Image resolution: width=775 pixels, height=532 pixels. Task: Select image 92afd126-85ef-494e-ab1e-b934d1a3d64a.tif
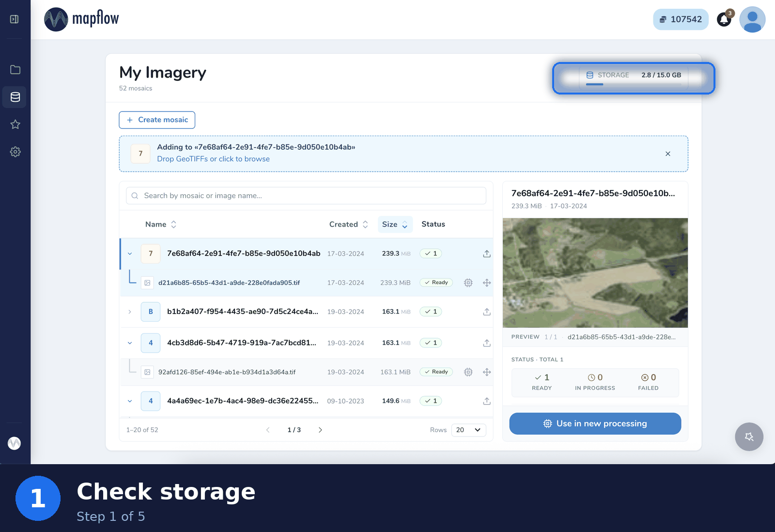click(x=227, y=372)
